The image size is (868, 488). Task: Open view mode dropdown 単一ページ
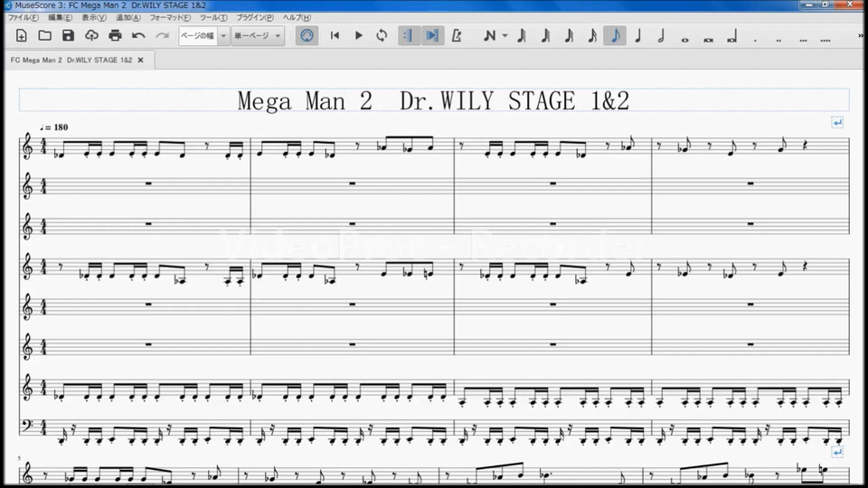[x=258, y=36]
